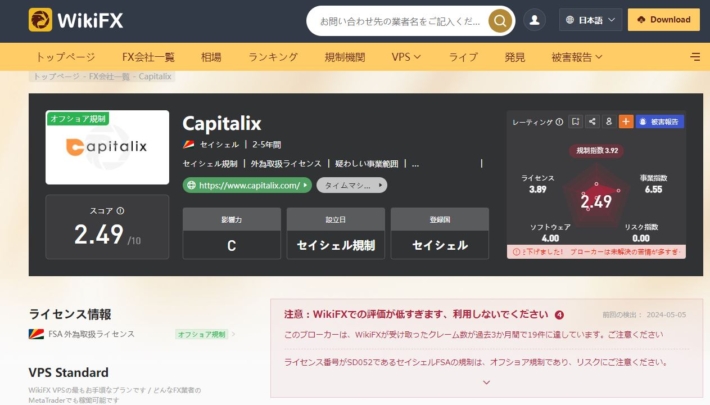Click the トップページ breadcrumb link
The width and height of the screenshot is (710, 405).
[57, 76]
